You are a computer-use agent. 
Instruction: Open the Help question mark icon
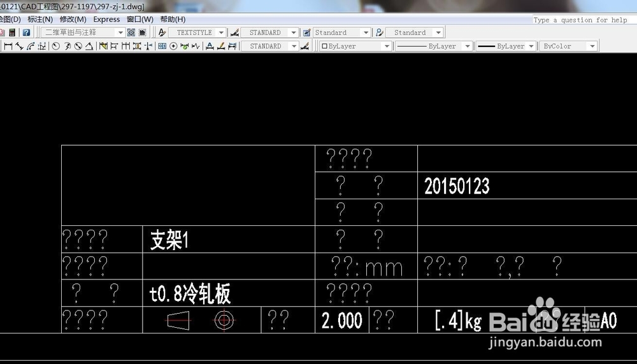point(26,32)
